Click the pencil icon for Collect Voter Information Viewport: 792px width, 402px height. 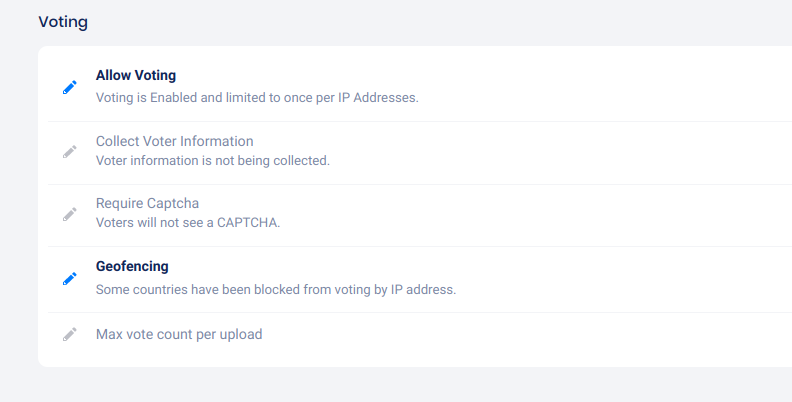(x=69, y=151)
